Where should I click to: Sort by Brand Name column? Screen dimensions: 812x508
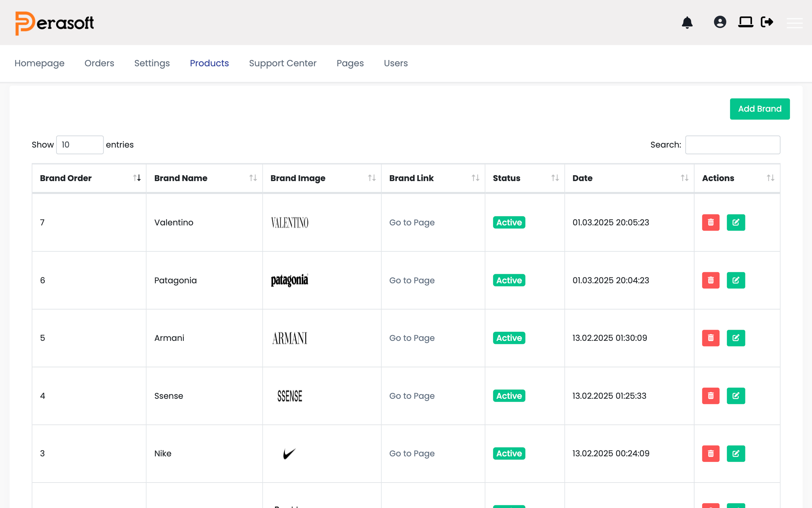pos(204,178)
